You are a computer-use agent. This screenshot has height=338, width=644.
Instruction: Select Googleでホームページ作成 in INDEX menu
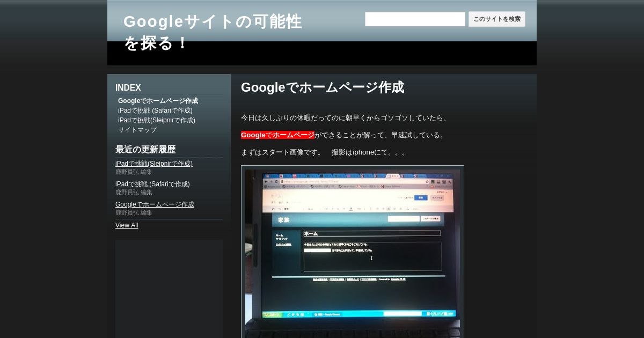click(158, 101)
